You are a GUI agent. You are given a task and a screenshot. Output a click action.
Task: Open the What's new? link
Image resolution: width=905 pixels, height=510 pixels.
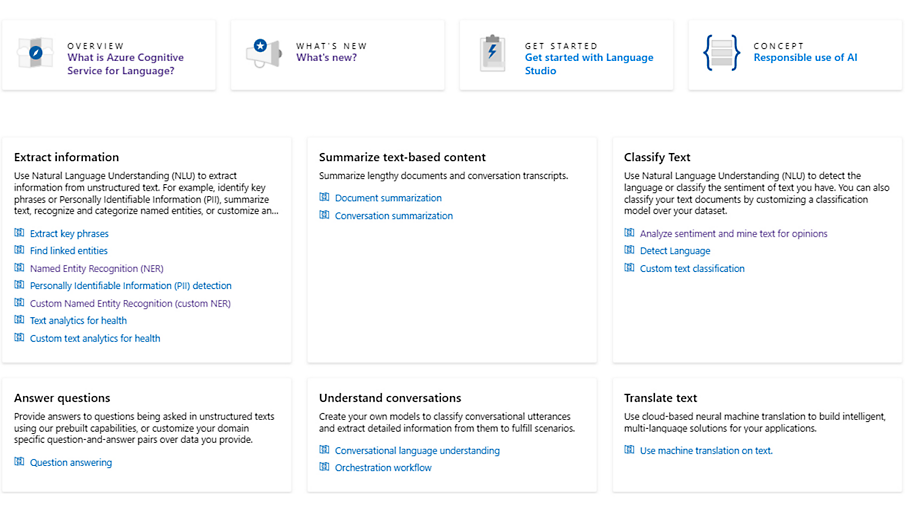click(326, 58)
